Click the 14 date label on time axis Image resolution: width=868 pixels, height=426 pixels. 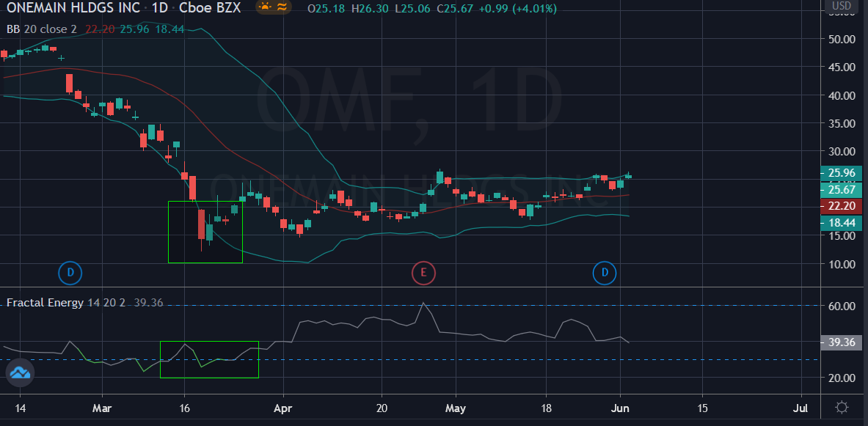coord(19,409)
